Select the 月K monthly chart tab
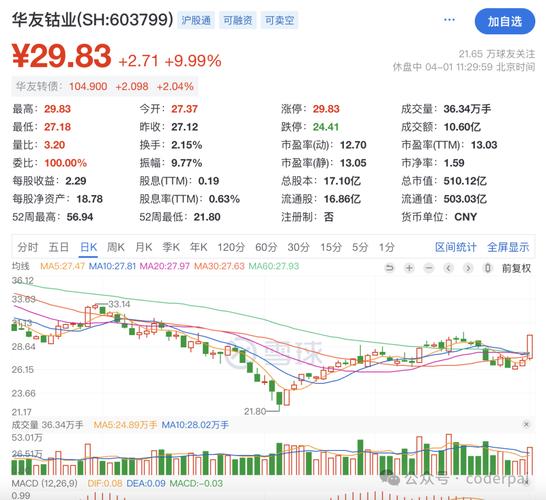Screen dimensions: 546x500 tap(144, 247)
